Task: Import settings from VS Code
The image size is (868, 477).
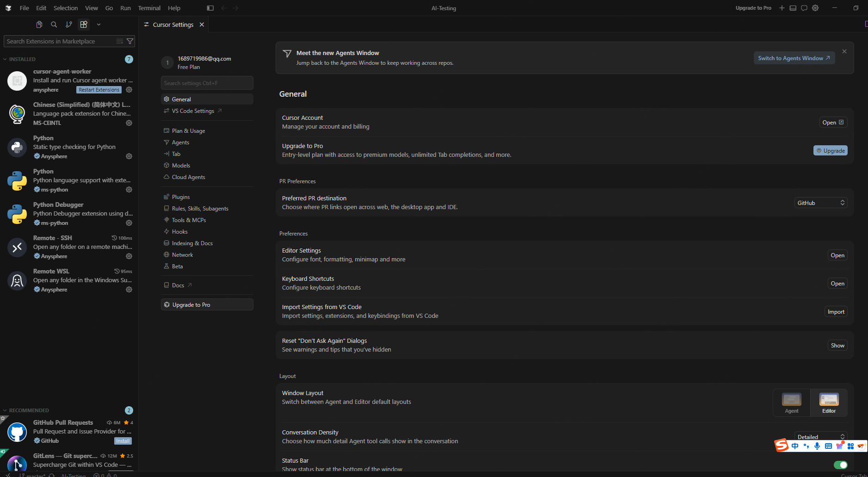Action: [836, 312]
